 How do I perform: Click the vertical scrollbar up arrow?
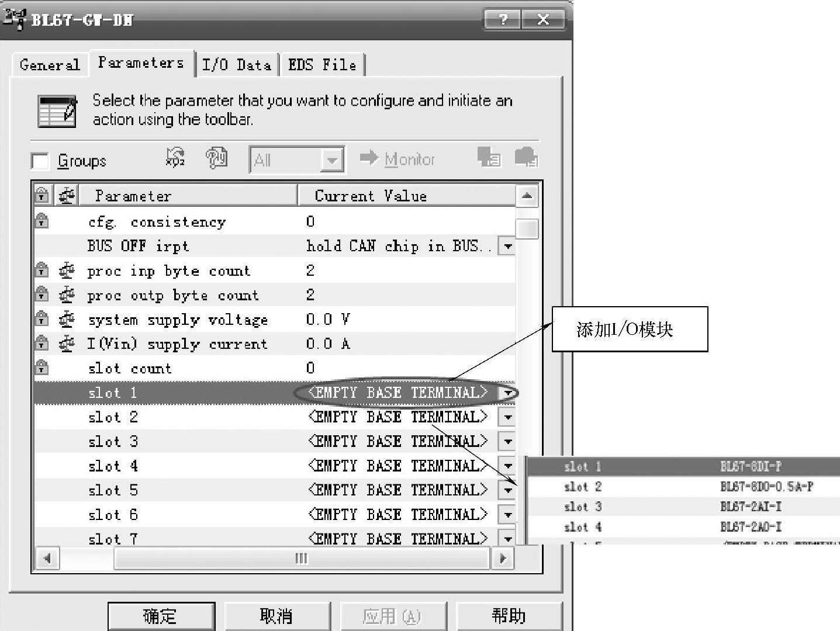(527, 196)
